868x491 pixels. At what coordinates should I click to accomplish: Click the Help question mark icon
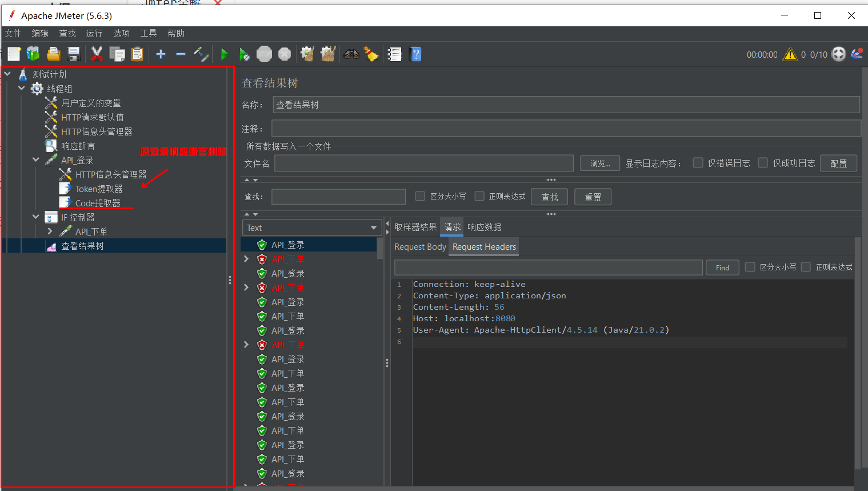416,54
